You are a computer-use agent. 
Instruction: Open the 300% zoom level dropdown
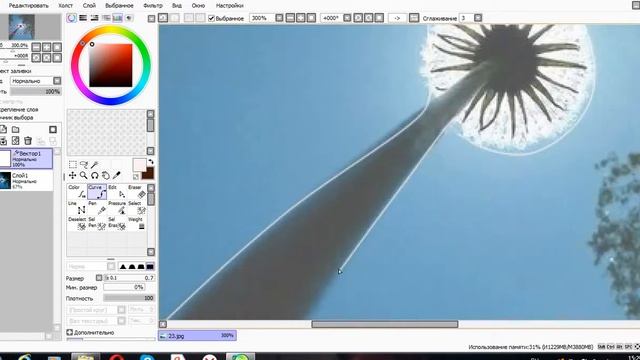279,18
